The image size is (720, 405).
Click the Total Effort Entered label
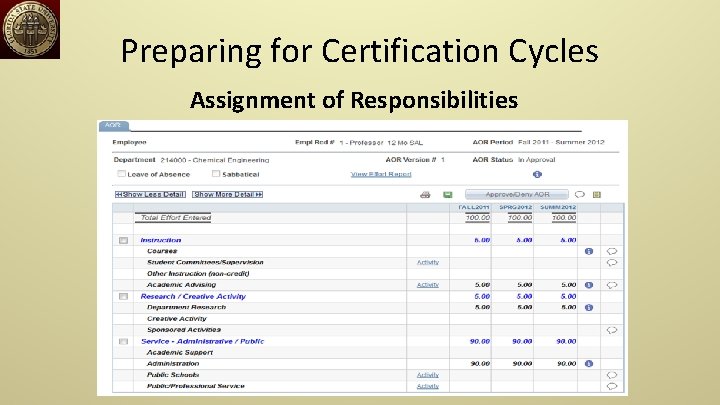point(175,218)
